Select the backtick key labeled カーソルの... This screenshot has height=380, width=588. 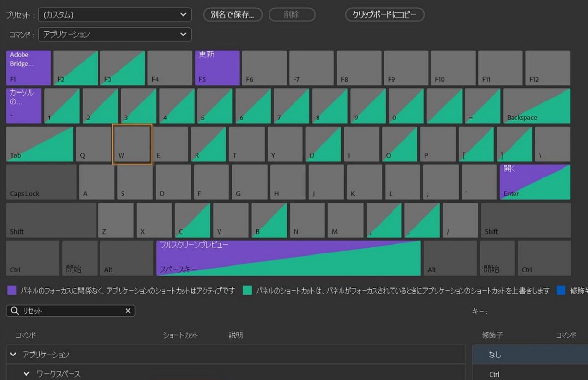click(24, 105)
